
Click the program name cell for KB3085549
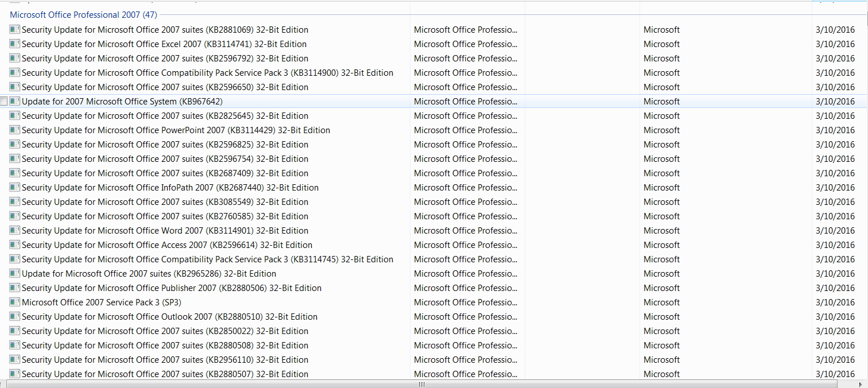pos(465,202)
